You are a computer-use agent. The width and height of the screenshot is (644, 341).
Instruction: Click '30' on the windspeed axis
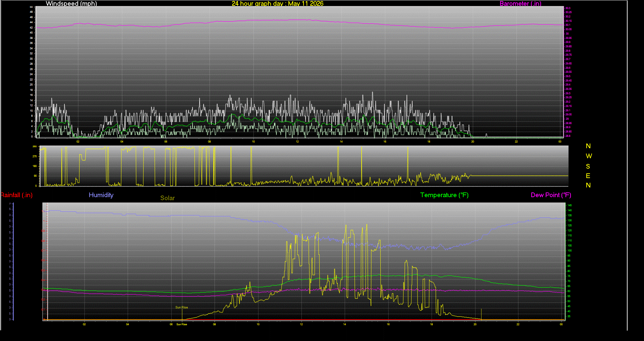pyautogui.click(x=31, y=59)
